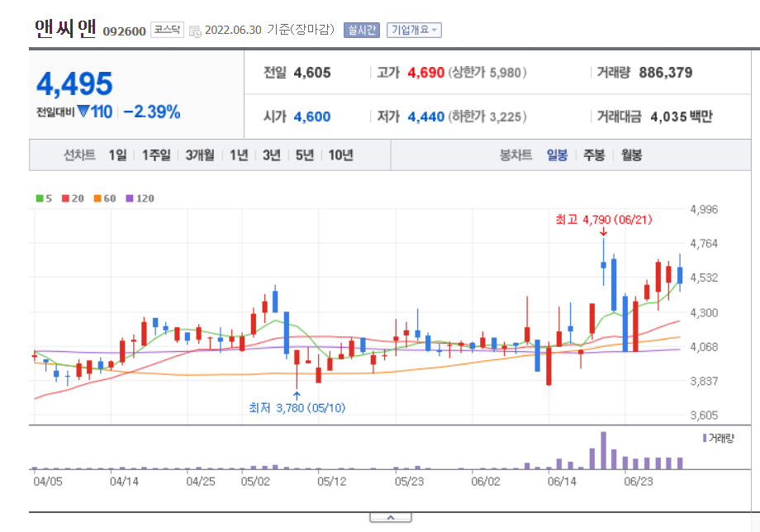Image resolution: width=760 pixels, height=532 pixels.
Task: Click the stock name 앤씨앤
Action: pos(65,29)
